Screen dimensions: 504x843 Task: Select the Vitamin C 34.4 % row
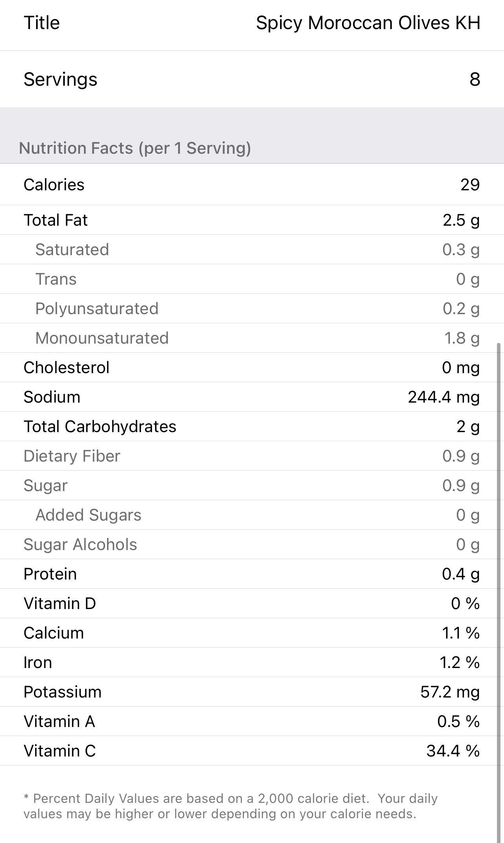click(251, 751)
